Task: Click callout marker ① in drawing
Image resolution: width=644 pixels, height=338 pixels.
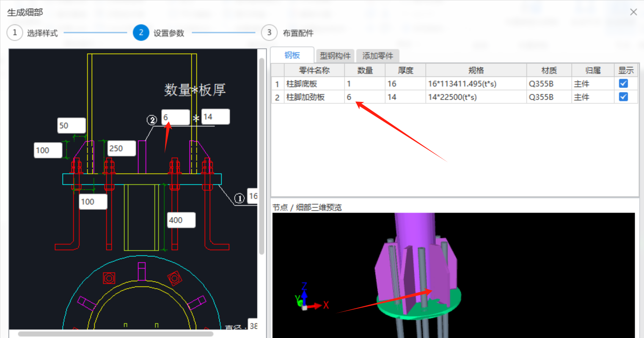Action: point(239,198)
